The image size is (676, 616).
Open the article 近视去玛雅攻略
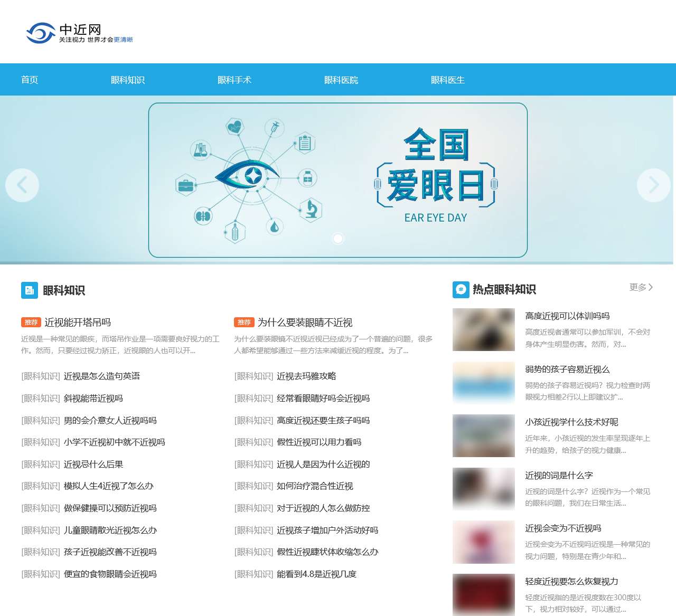coord(307,376)
